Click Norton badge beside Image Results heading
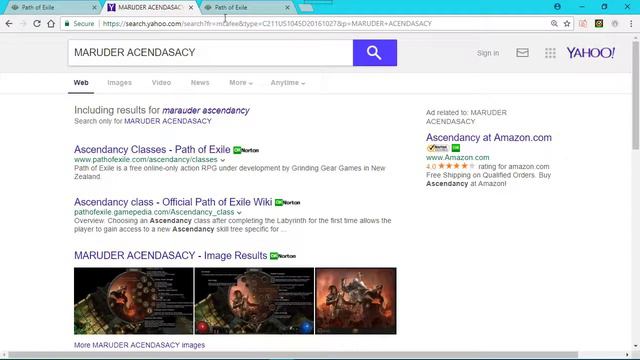The width and height of the screenshot is (640, 360). [283, 256]
